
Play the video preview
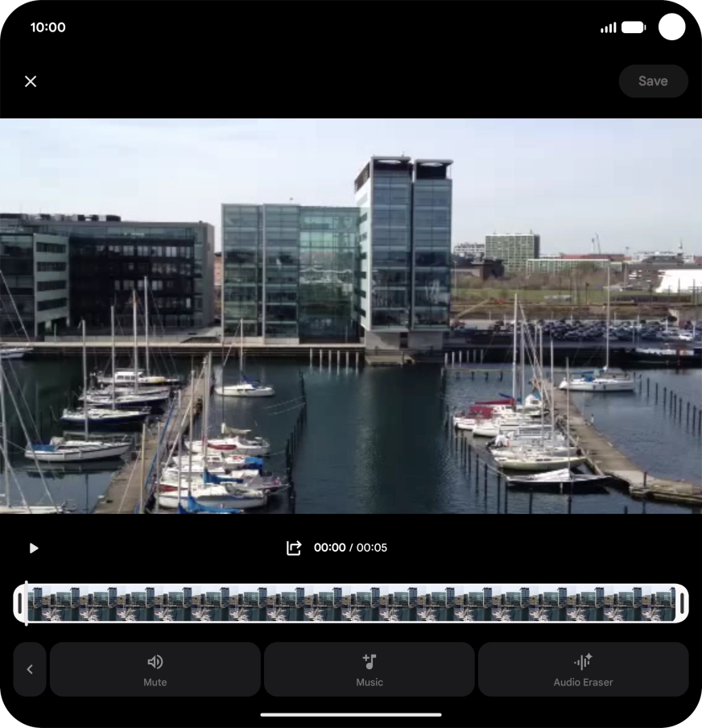[34, 548]
